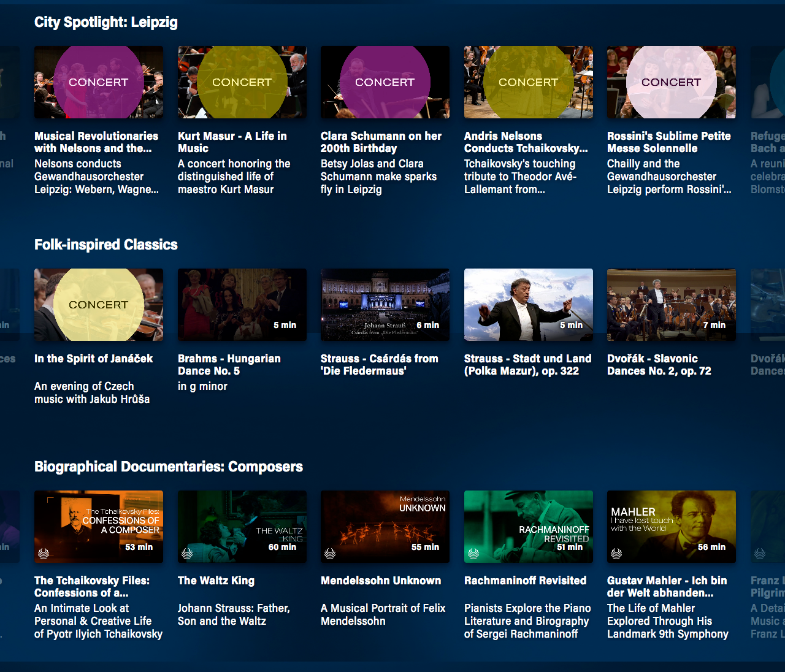Image resolution: width=785 pixels, height=672 pixels.
Task: Open the partially visible Franz Pilgrim card
Action: (768, 527)
